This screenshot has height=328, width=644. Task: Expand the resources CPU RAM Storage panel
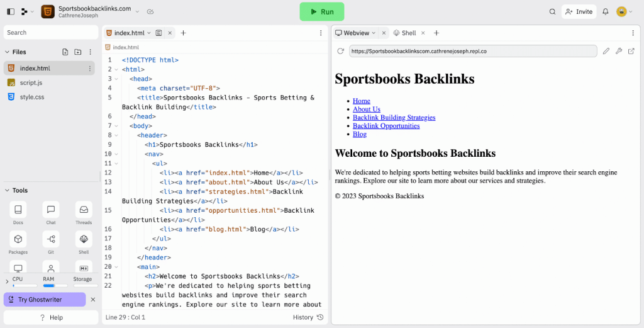pos(7,281)
